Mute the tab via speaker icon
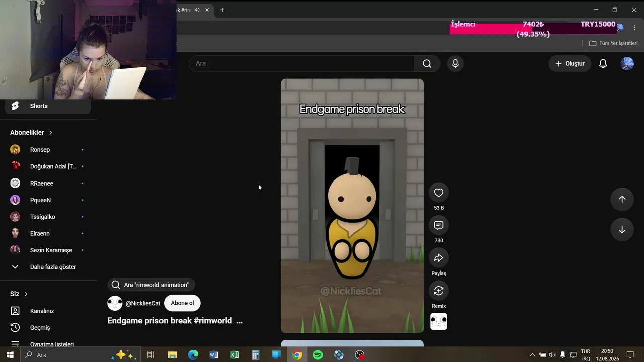Image resolution: width=644 pixels, height=362 pixels. pos(197,10)
